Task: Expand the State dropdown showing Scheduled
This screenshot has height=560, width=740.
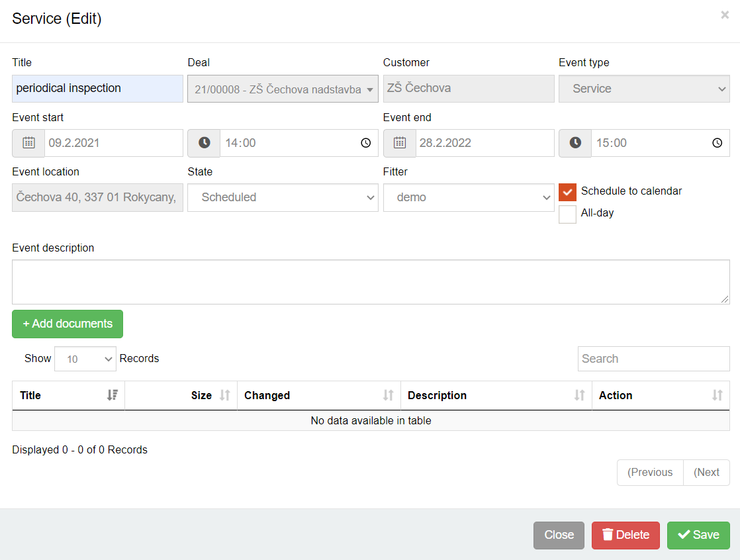Action: (x=283, y=197)
